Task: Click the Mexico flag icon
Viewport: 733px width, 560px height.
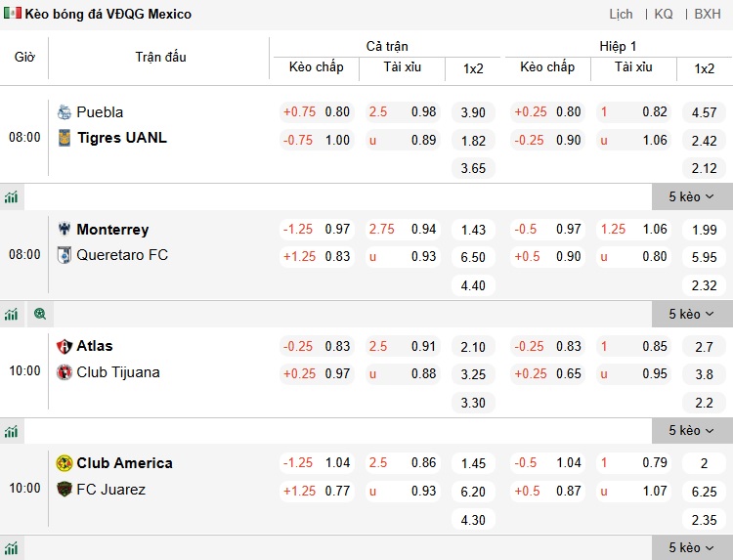Action: [x=13, y=15]
